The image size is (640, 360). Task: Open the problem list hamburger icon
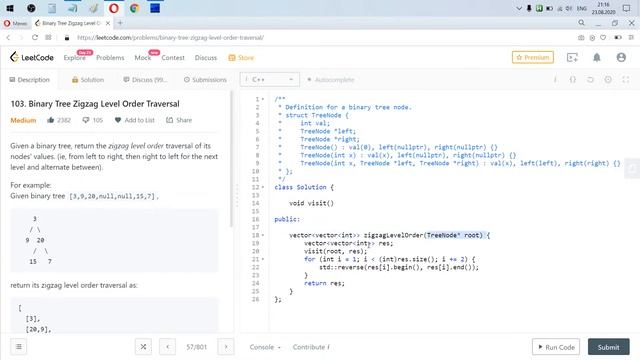point(19,347)
